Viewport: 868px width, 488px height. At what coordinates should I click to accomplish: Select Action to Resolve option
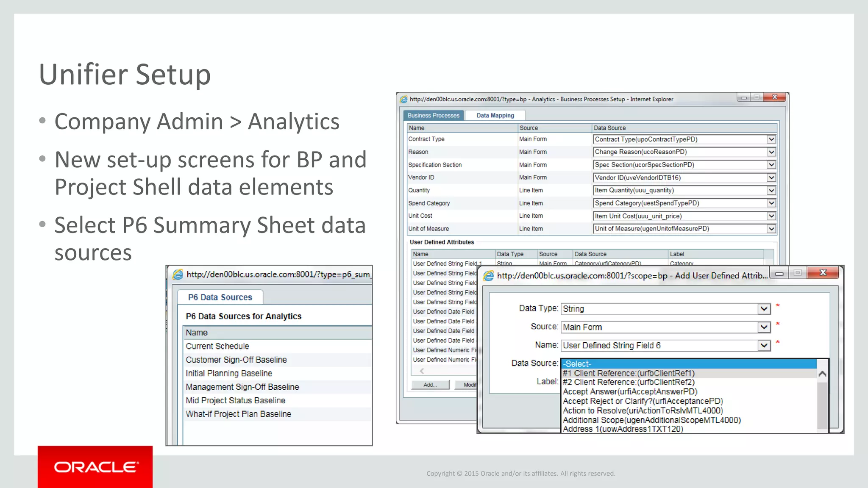689,410
